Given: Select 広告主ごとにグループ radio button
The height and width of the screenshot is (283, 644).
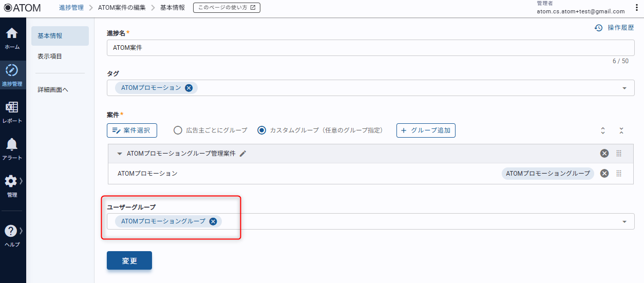Looking at the screenshot, I should 178,130.
